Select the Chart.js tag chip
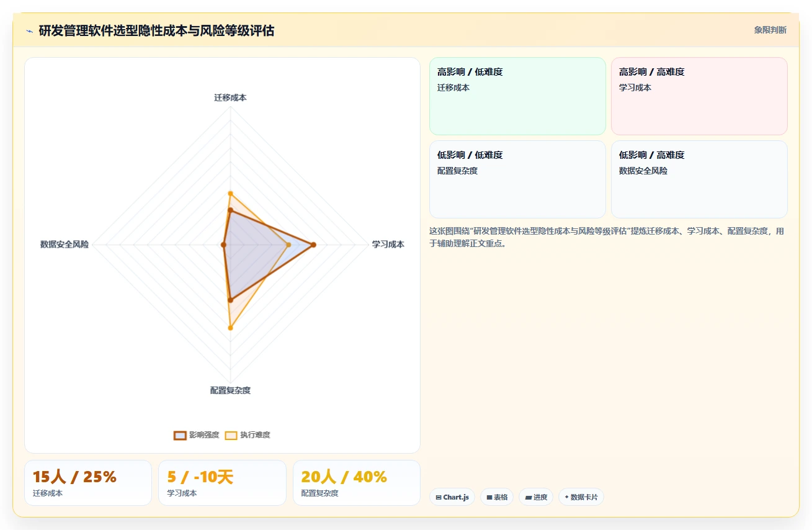 pos(452,497)
